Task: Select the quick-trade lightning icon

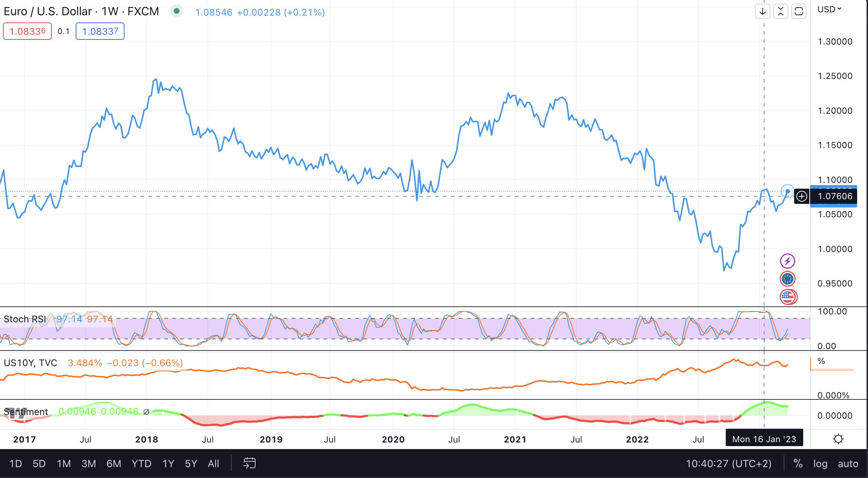Action: click(x=787, y=261)
